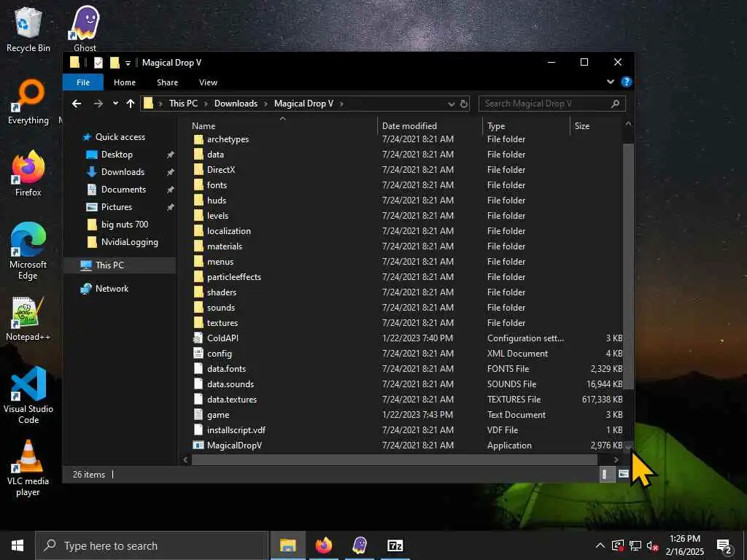This screenshot has height=560, width=747.
Task: Click the chevron after Downloads in breadcrumb
Action: pyautogui.click(x=266, y=104)
